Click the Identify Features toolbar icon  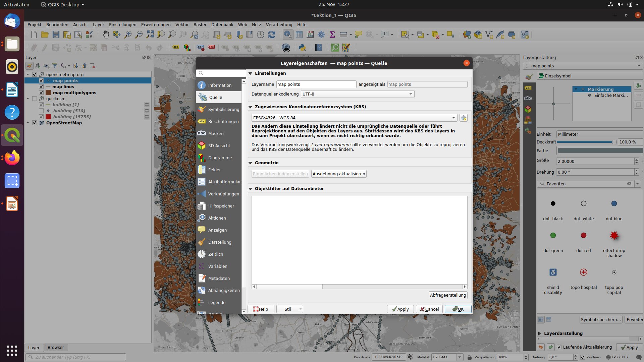288,35
